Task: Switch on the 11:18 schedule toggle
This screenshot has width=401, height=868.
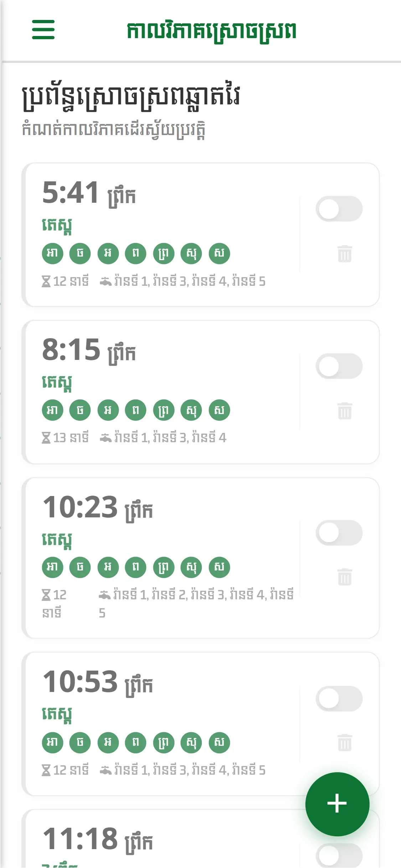Action: tap(339, 855)
